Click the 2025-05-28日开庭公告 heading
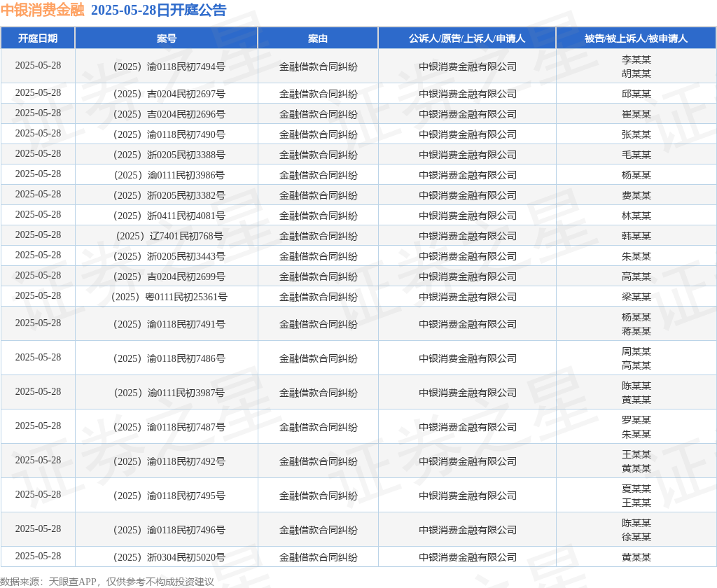717x588 pixels. pyautogui.click(x=159, y=10)
